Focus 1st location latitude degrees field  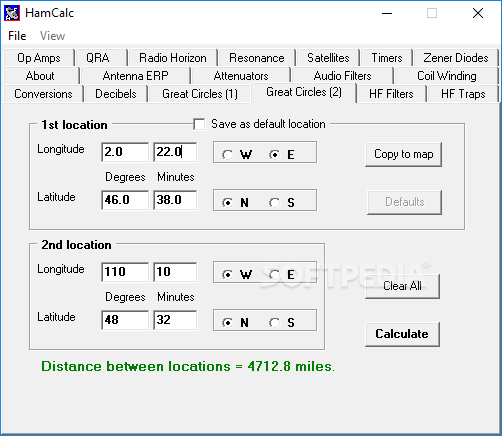[125, 200]
